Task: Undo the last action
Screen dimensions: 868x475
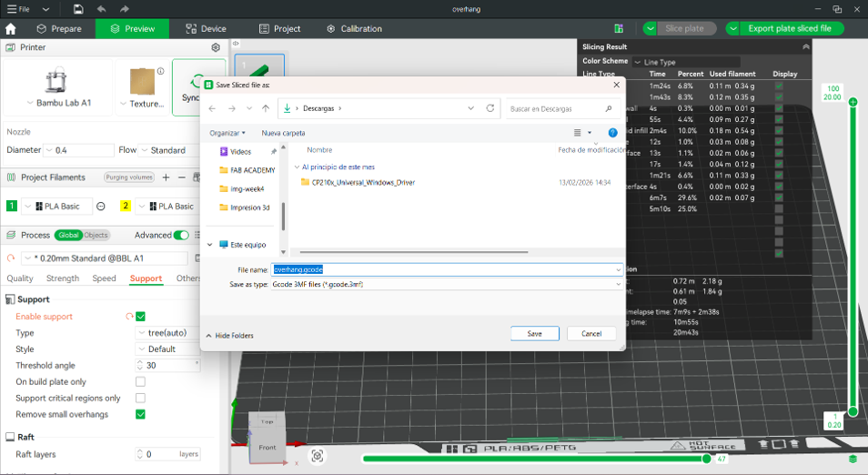Action: [101, 9]
